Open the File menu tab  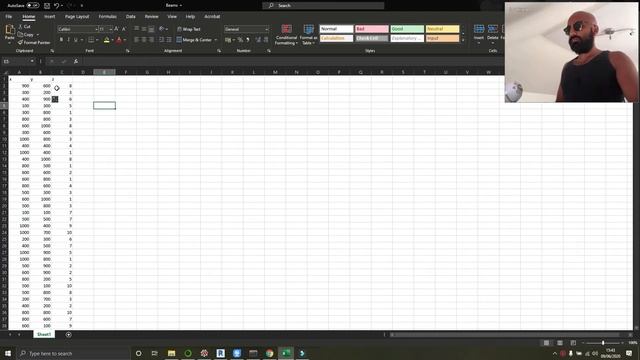coord(9,17)
